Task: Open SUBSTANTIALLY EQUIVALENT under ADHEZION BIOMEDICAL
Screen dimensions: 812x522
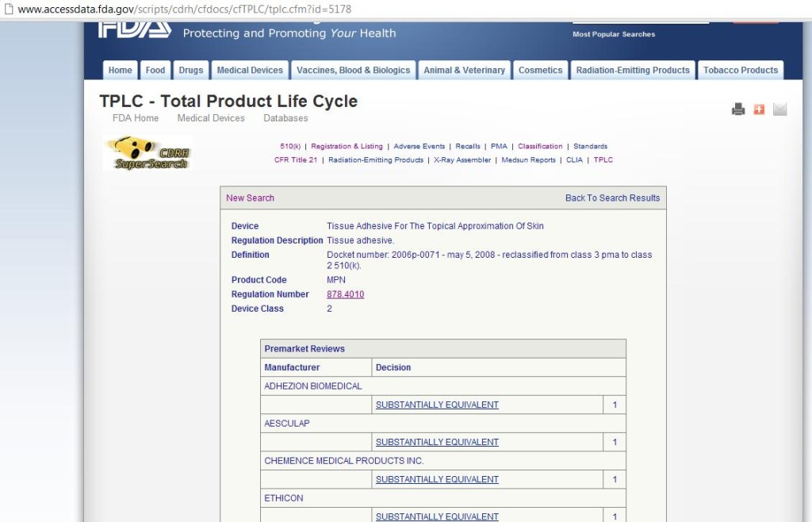Action: pyautogui.click(x=437, y=405)
